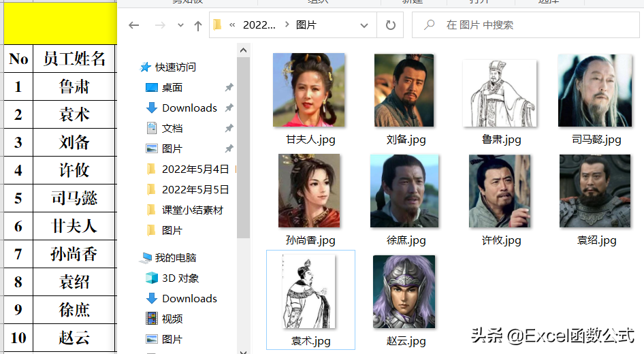The height and width of the screenshot is (354, 644).
Task: Open pinned 图片 in quick access
Action: (172, 148)
